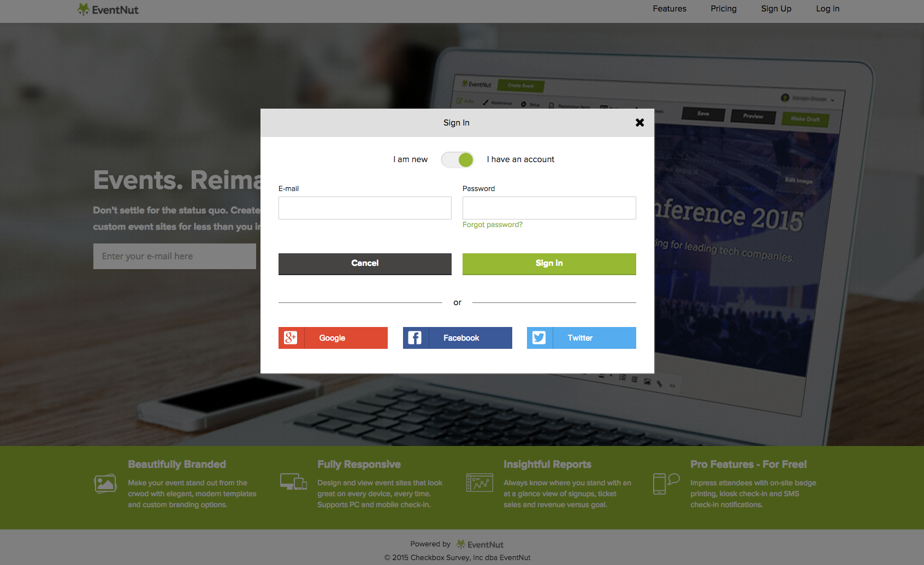
Task: Close the Sign In dialog with X
Action: click(639, 123)
